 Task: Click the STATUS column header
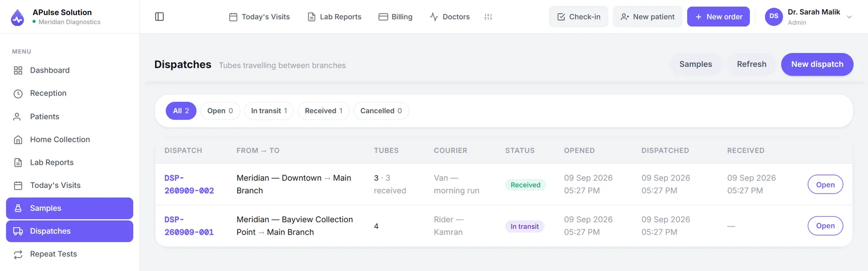[520, 151]
